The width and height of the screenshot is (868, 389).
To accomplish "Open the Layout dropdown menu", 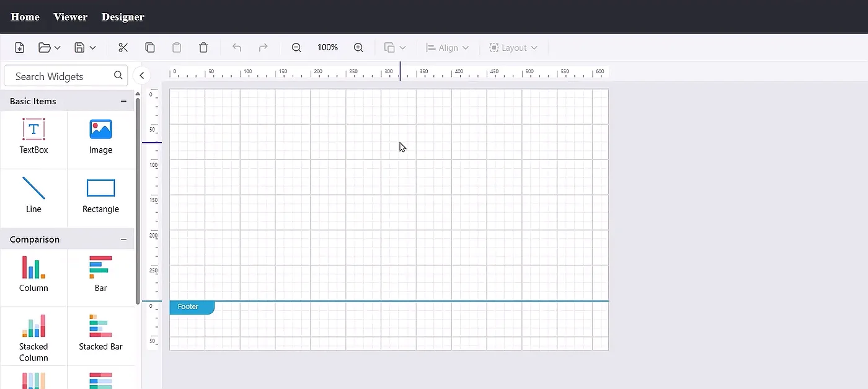I will click(x=513, y=48).
